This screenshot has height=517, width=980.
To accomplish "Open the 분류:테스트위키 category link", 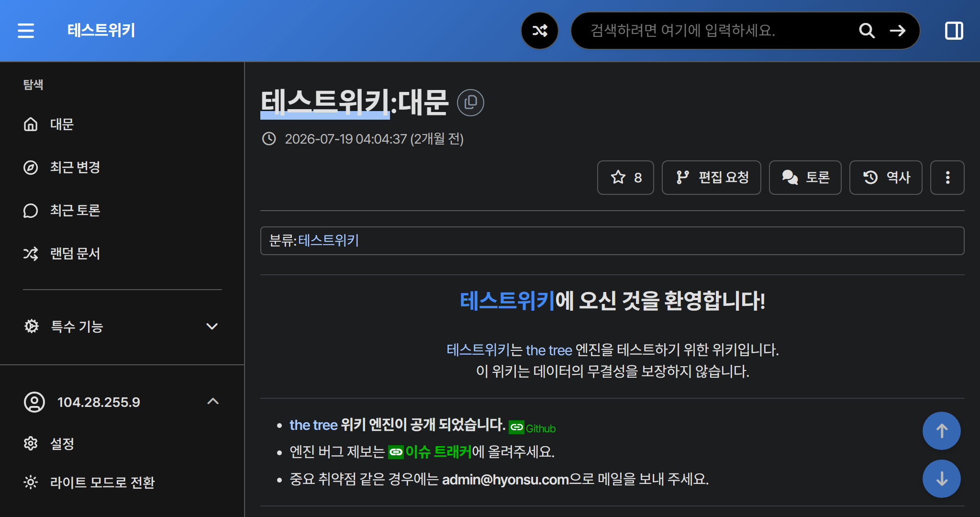I will 328,240.
